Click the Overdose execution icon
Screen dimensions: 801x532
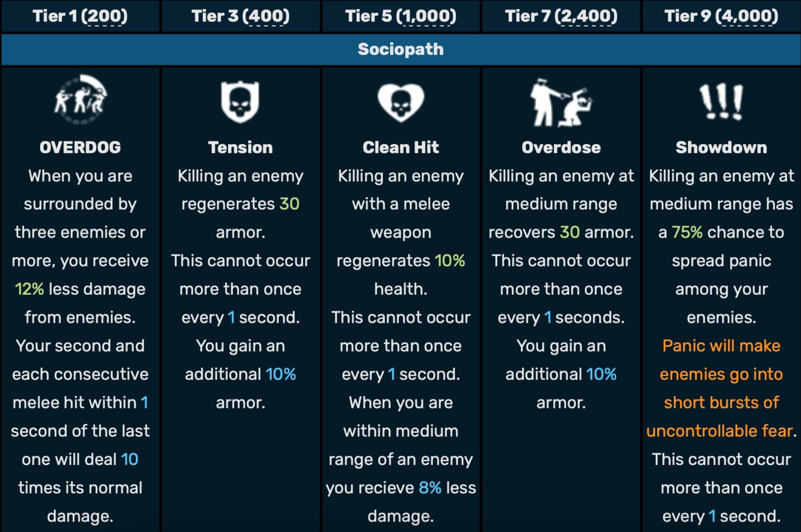pyautogui.click(x=561, y=103)
